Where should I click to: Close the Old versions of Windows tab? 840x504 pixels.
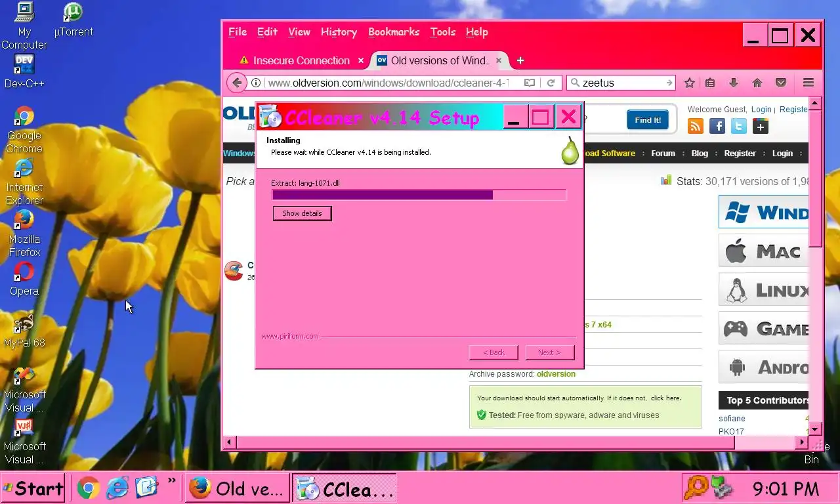coord(499,60)
